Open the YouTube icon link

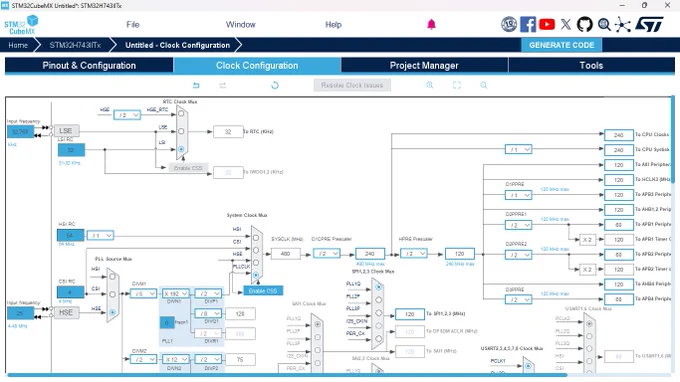[x=547, y=24]
